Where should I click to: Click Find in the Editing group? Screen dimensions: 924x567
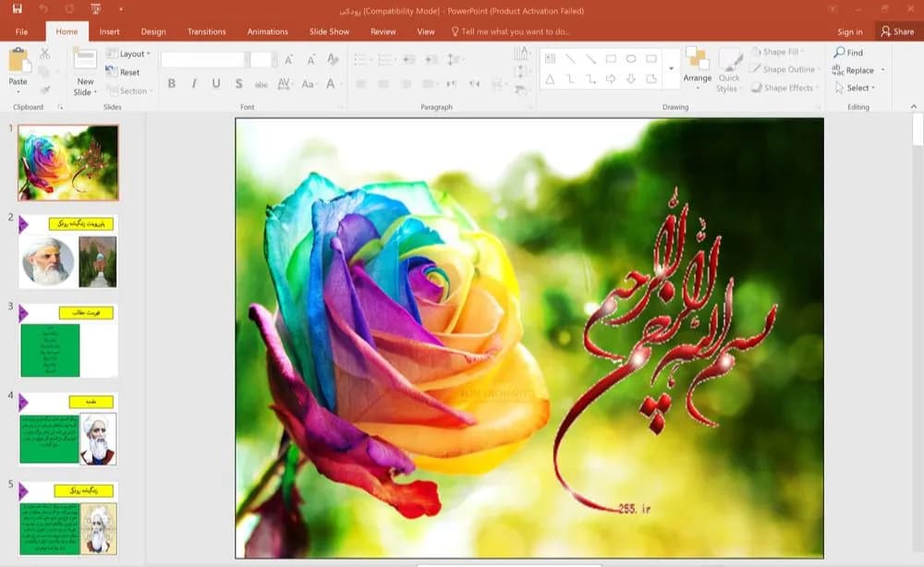(x=848, y=53)
